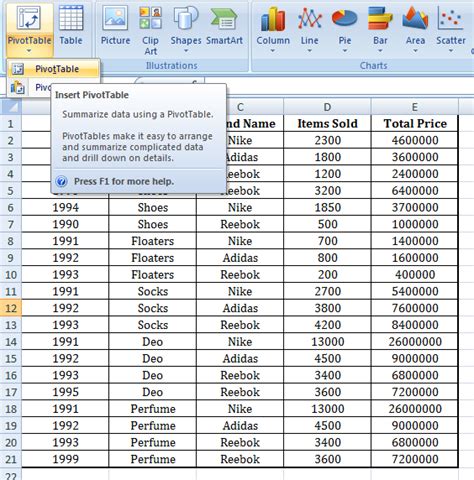Open the Scatter chart dropdown arrow

coord(451,51)
